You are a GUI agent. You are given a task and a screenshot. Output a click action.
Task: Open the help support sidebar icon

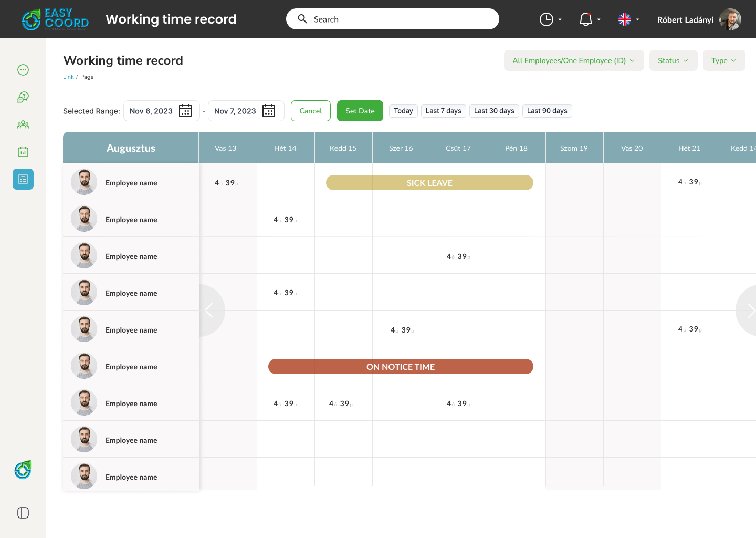tap(23, 97)
